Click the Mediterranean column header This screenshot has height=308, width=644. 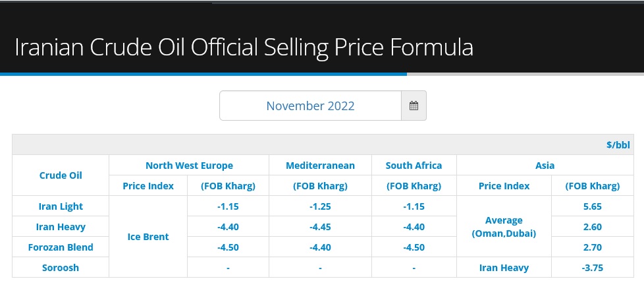[x=321, y=166]
